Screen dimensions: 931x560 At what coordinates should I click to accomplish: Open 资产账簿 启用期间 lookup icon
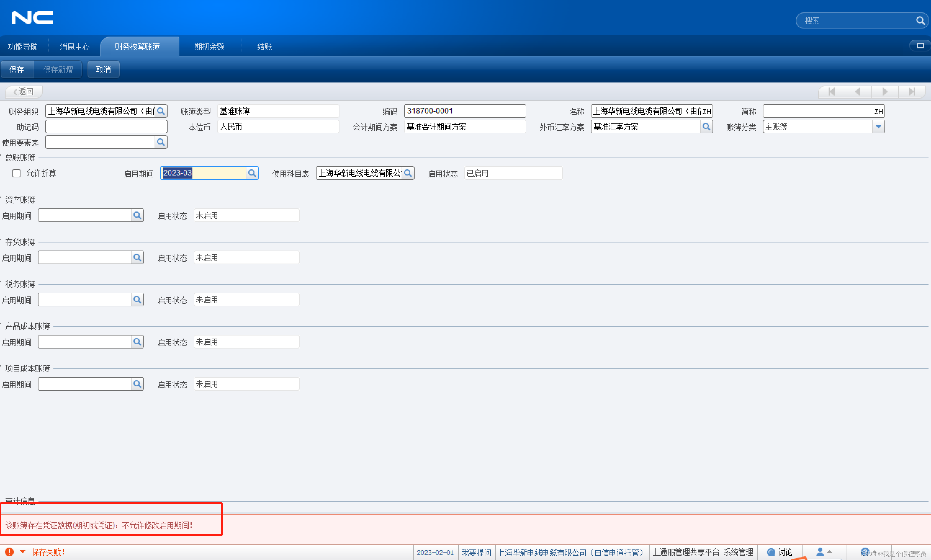(137, 216)
